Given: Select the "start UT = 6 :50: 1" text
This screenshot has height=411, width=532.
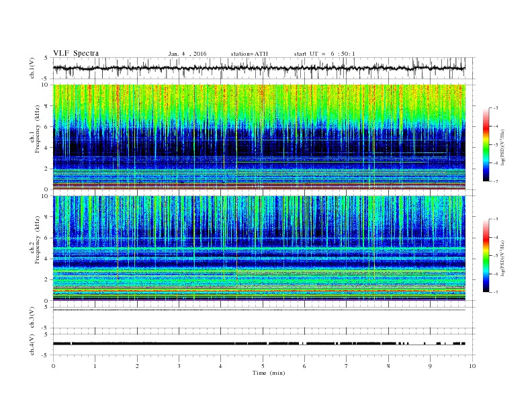Looking at the screenshot, I should [x=324, y=54].
